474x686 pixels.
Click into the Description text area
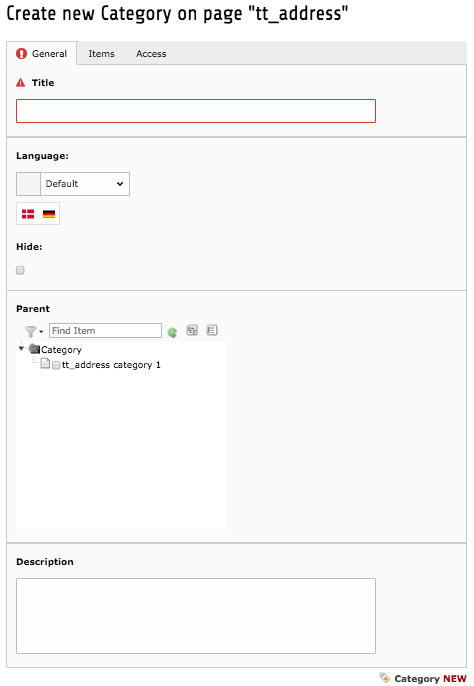[x=196, y=616]
